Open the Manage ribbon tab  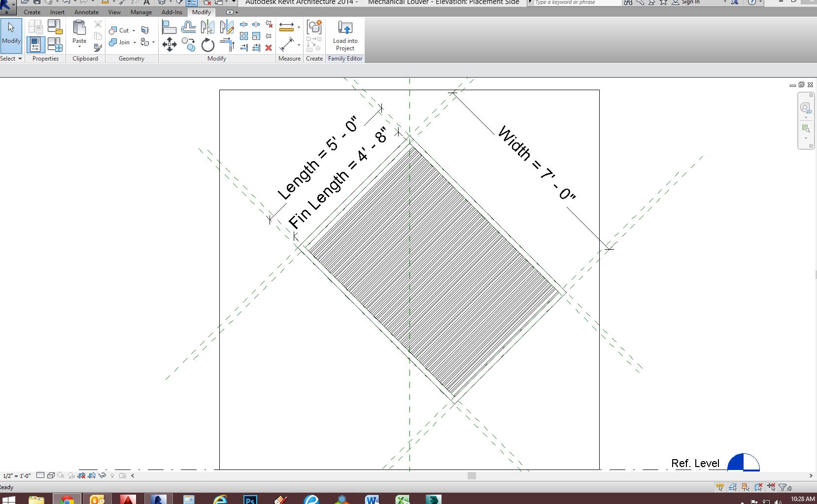coord(141,12)
